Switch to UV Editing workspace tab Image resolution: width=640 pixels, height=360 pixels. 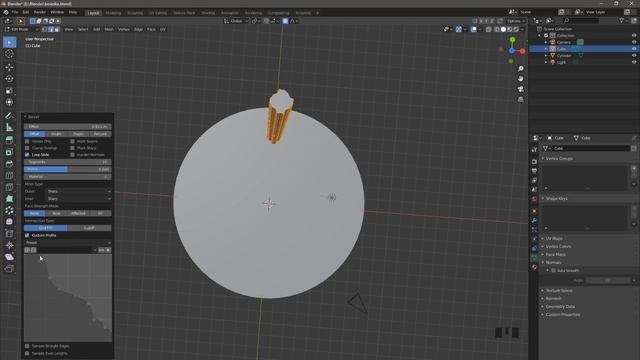click(x=158, y=13)
